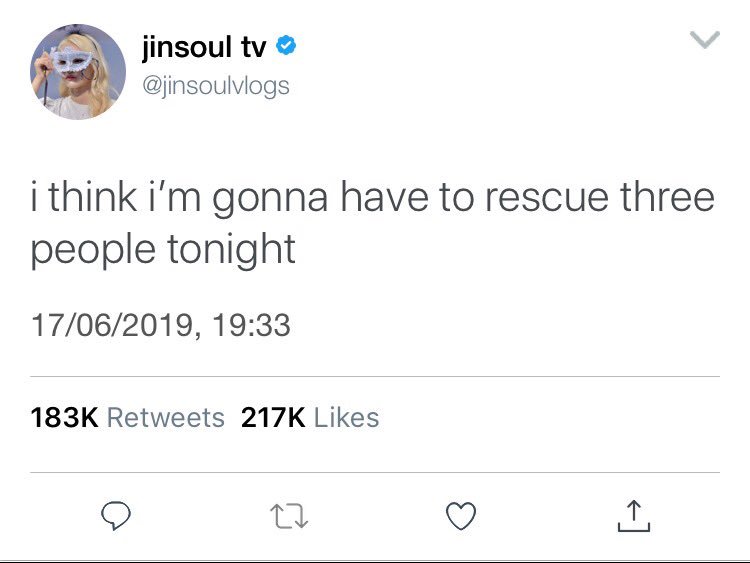Select the tweet text about rescuing people
Image resolution: width=750 pixels, height=563 pixels.
[373, 223]
